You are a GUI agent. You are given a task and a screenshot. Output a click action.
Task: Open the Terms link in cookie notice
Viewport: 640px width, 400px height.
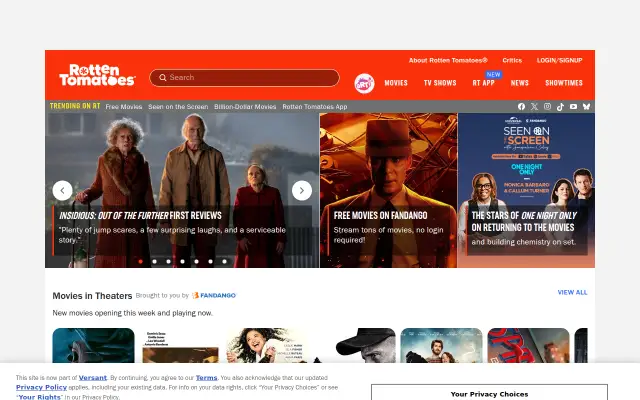[206, 378]
